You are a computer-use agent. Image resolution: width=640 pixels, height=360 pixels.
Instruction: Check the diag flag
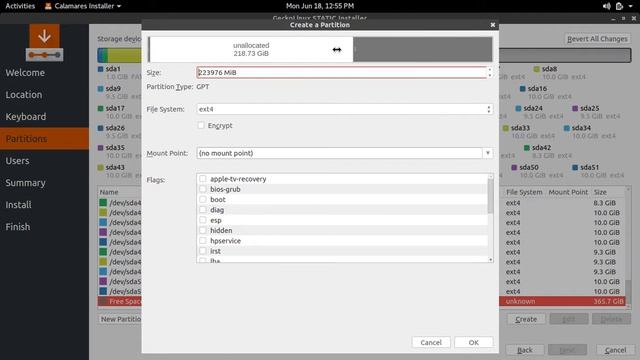[x=203, y=210]
